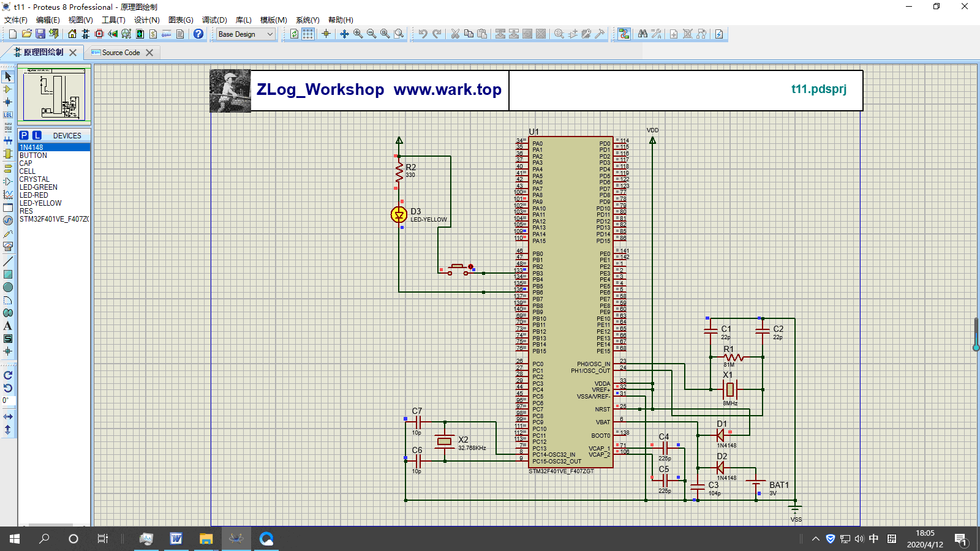Undo the last action

[423, 34]
